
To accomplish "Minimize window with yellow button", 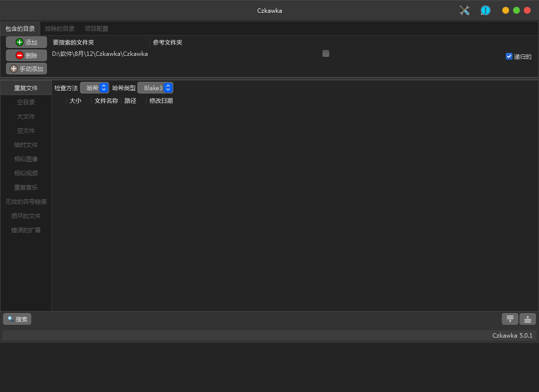I will click(x=505, y=10).
